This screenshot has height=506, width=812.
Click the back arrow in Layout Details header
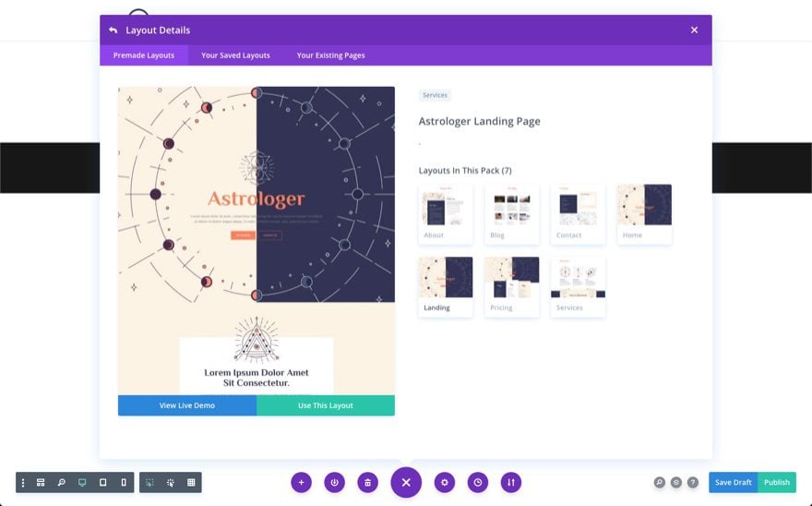pyautogui.click(x=113, y=30)
